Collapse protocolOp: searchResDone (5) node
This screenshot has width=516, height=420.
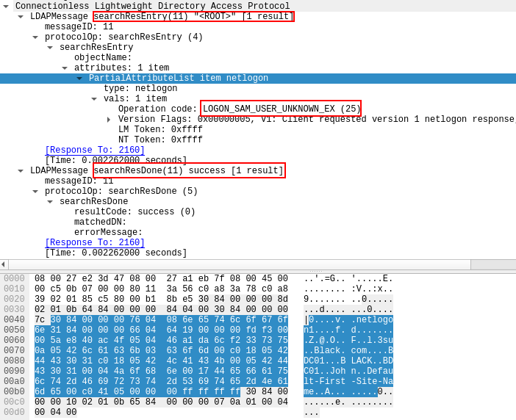(x=35, y=191)
